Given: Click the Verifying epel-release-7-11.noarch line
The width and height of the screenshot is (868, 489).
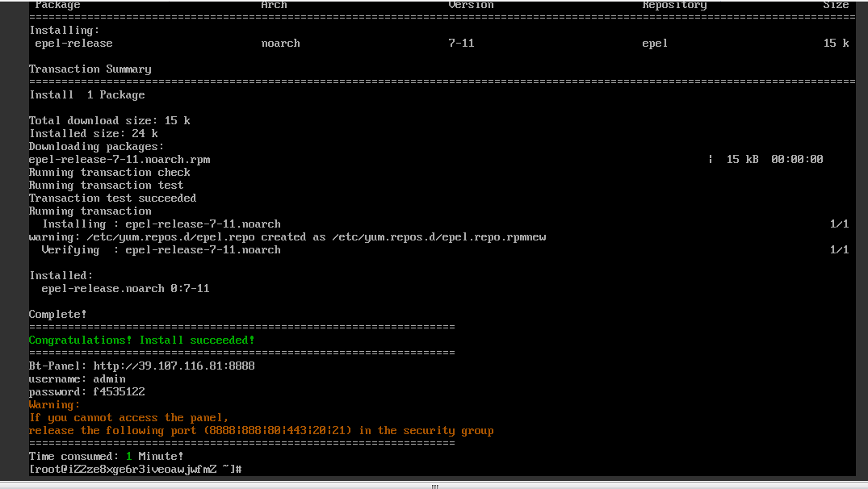Looking at the screenshot, I should coord(161,250).
